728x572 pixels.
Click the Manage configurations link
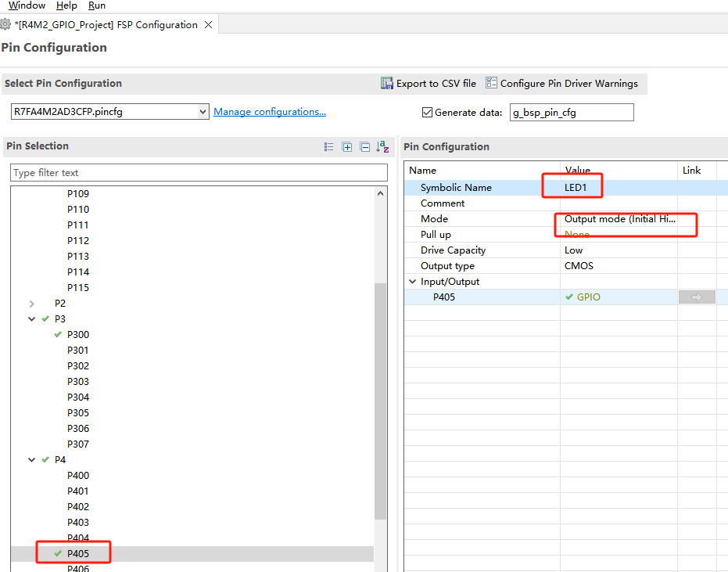click(x=270, y=112)
